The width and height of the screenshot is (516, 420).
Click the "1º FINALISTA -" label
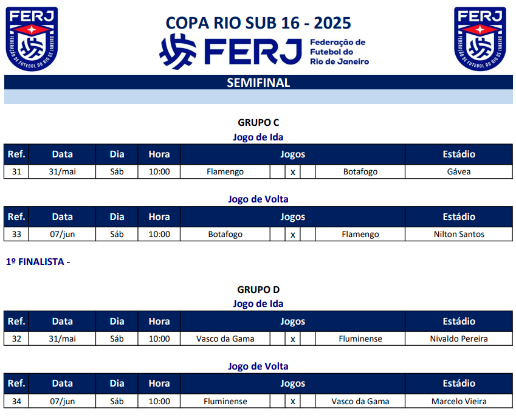pyautogui.click(x=38, y=262)
